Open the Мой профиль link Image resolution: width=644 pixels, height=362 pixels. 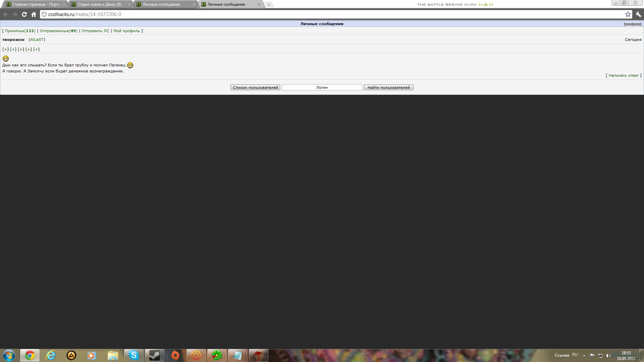point(127,31)
